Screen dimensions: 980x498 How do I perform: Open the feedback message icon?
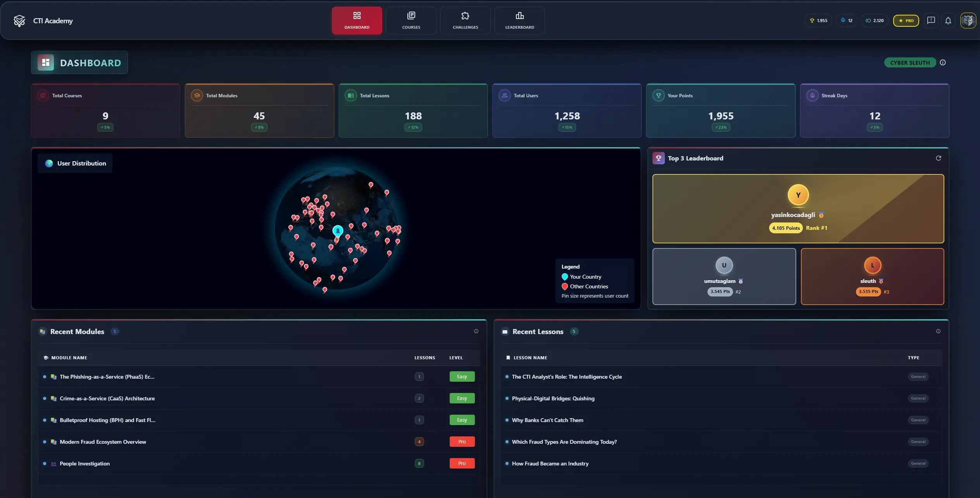[931, 21]
